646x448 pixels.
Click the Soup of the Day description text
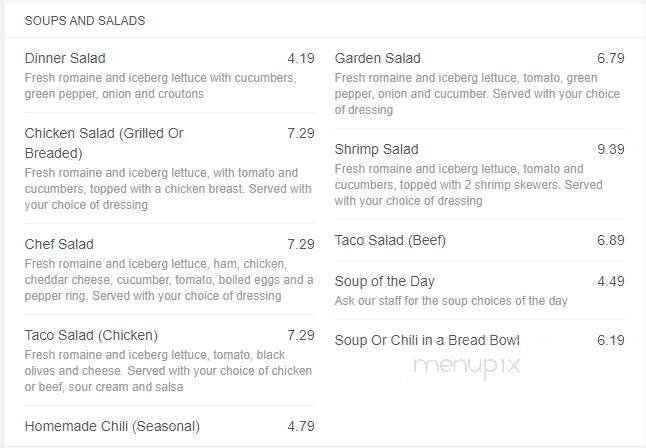pyautogui.click(x=451, y=301)
